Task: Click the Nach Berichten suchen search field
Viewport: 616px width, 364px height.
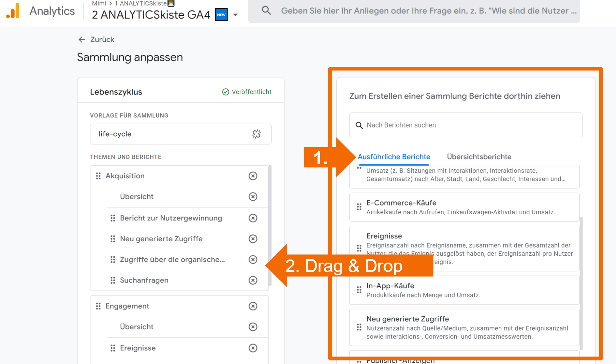Action: coord(465,125)
